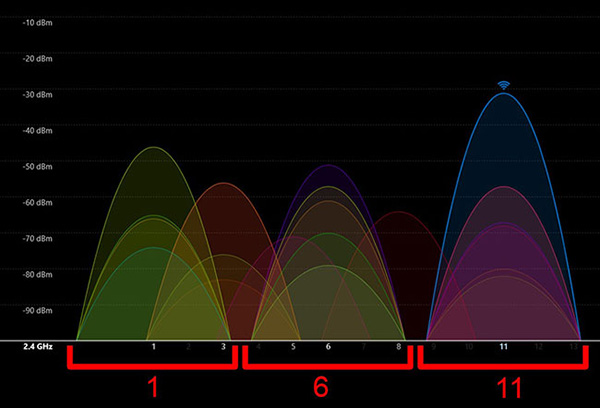
Task: Click channel 3 on the axis
Action: (x=223, y=347)
